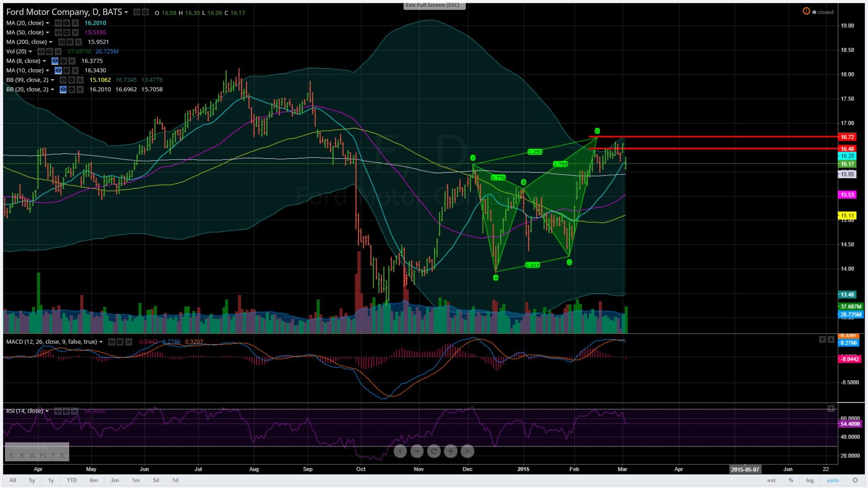The image size is (868, 488).
Task: Move the MACD pane up
Action: (822, 340)
